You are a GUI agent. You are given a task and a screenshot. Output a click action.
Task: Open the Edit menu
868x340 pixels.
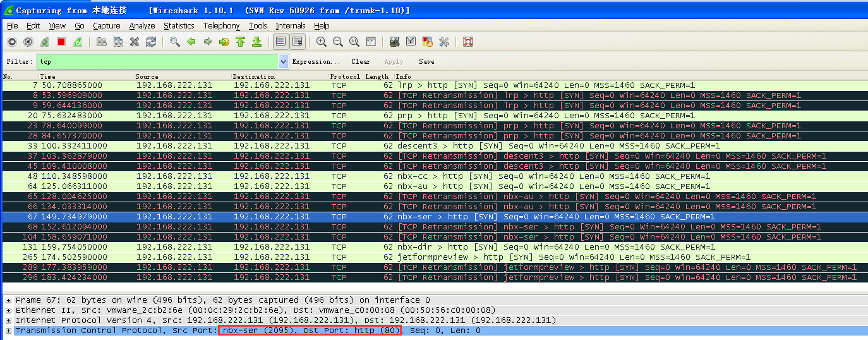[33, 26]
